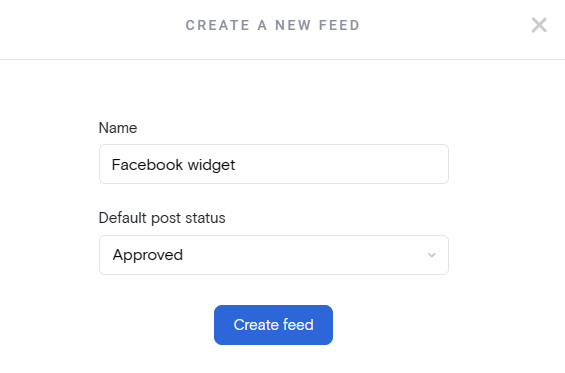Viewport: 565px width, 373px height.
Task: Click the Create feed button
Action: [273, 325]
